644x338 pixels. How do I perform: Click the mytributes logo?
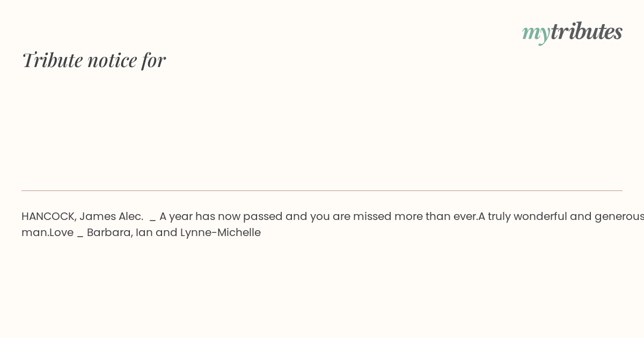[x=572, y=32]
